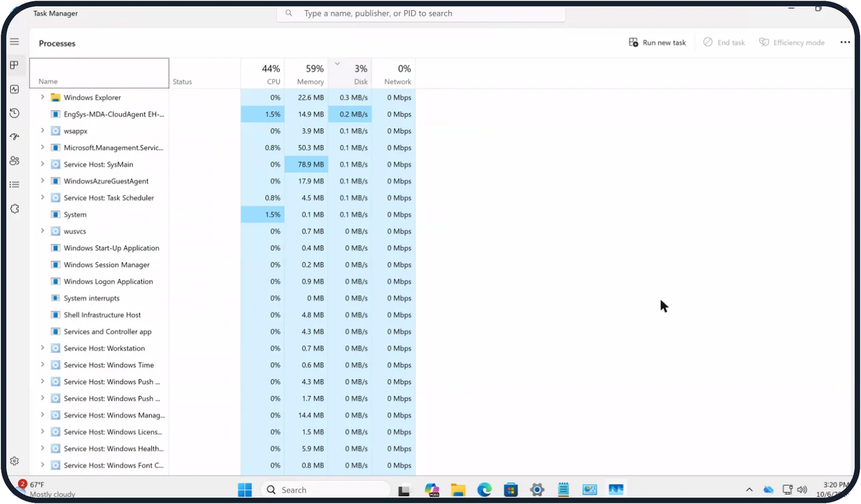
Task: Select the System interrupts row
Action: click(222, 298)
